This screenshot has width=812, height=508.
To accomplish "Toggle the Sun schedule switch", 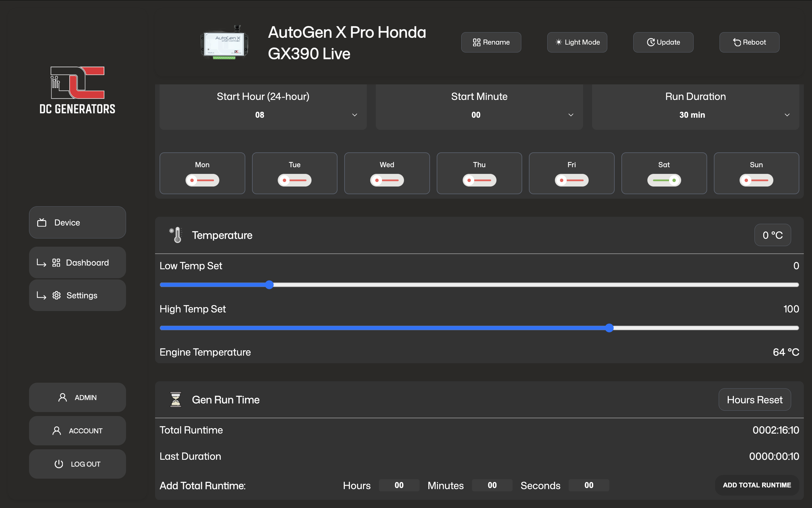I will pyautogui.click(x=756, y=180).
